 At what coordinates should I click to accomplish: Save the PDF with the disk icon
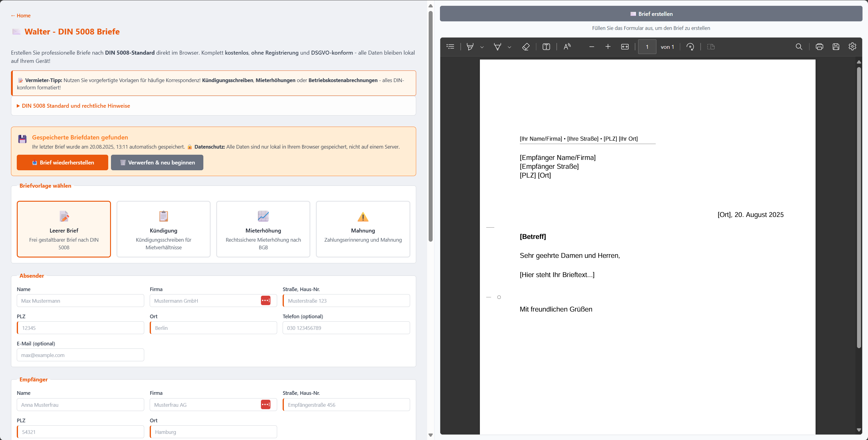click(x=836, y=46)
